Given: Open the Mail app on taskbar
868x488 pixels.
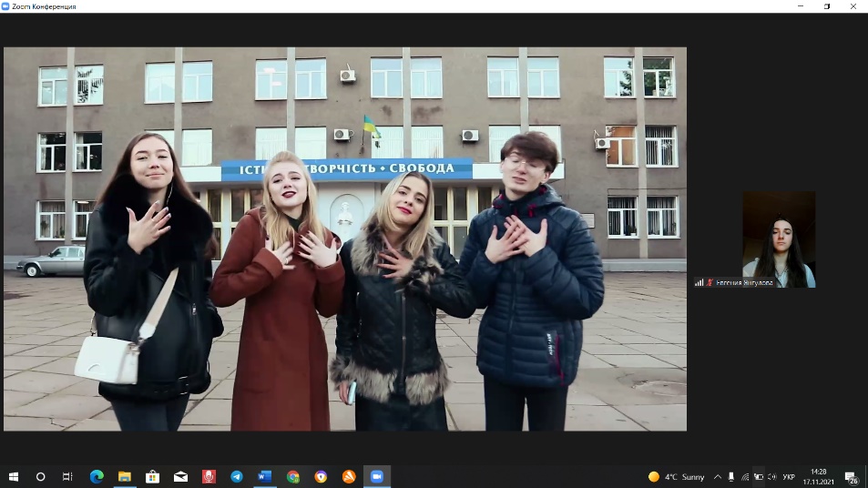Looking at the screenshot, I should pyautogui.click(x=180, y=476).
